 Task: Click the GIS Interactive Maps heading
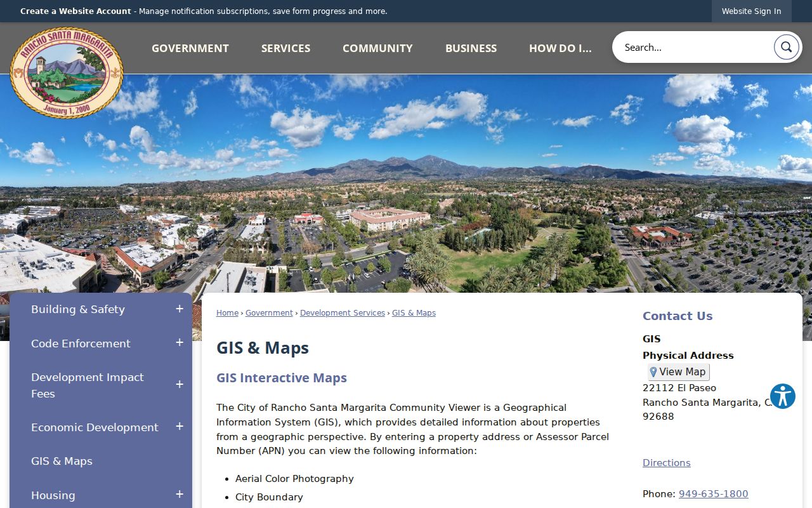point(282,378)
